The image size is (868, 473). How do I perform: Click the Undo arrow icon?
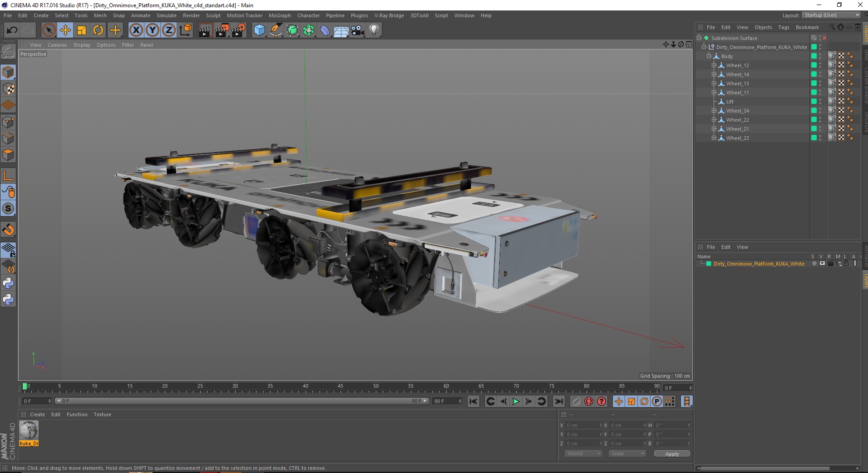pyautogui.click(x=12, y=30)
